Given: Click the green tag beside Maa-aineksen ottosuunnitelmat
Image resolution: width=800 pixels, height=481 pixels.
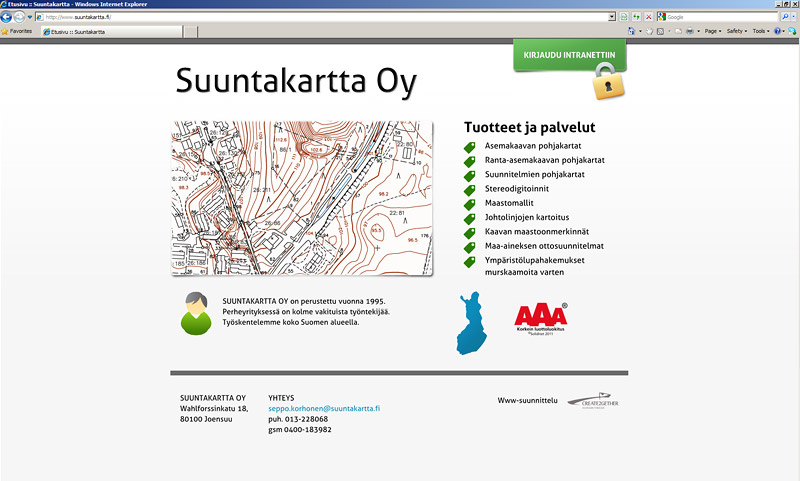Looking at the screenshot, I should [470, 247].
